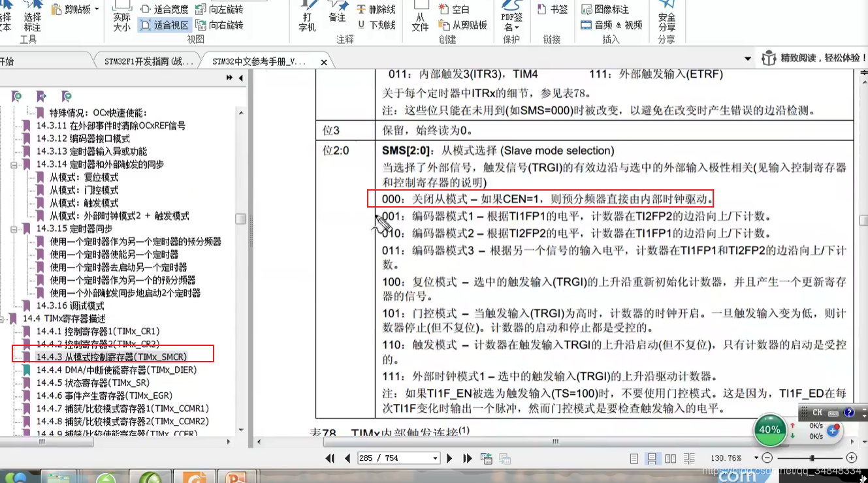Open bookmark 14.4.6 事件产生寄存器(TIMx_EGR)

[104, 396]
